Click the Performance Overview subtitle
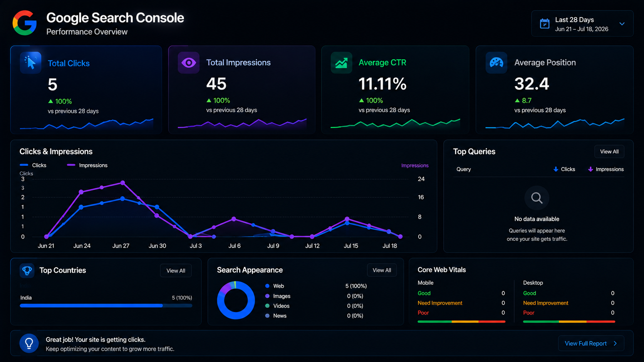The width and height of the screenshot is (644, 362). point(87,32)
